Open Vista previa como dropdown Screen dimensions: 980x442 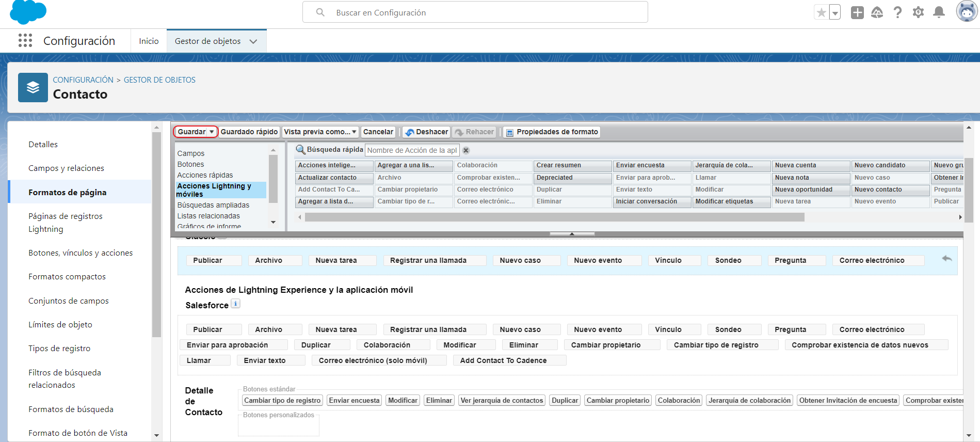[320, 132]
